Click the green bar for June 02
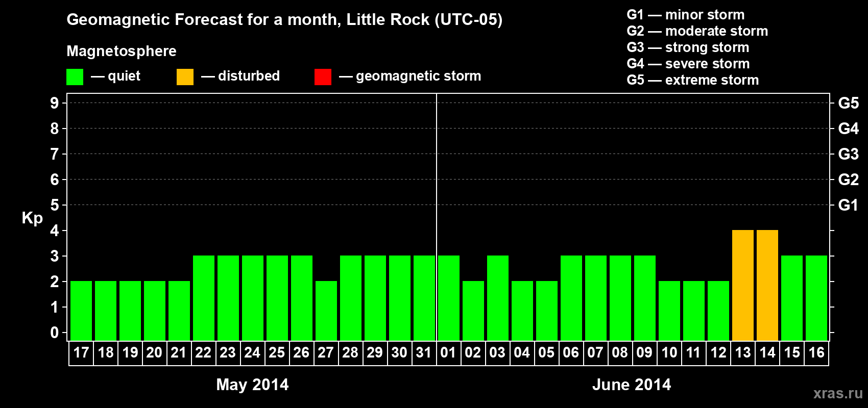Screen dimensions: 868x408 point(473,311)
